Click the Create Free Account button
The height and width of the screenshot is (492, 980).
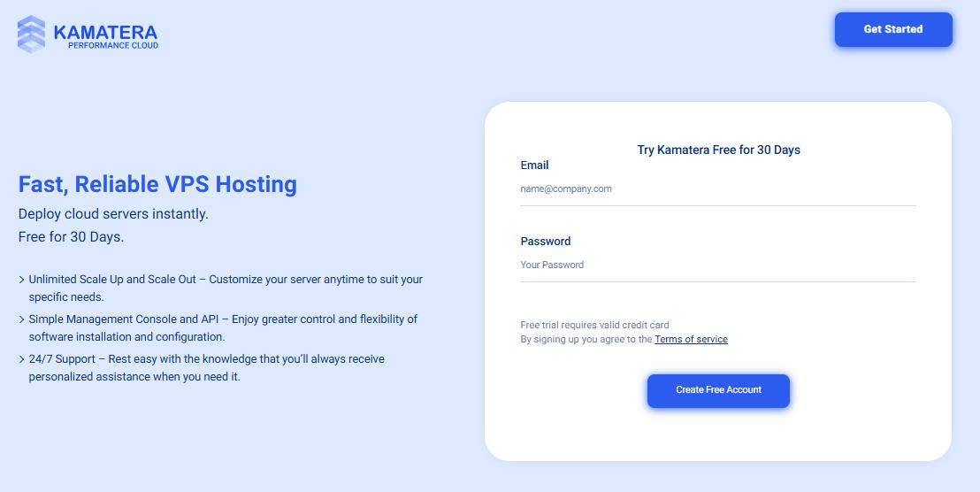[x=718, y=390]
